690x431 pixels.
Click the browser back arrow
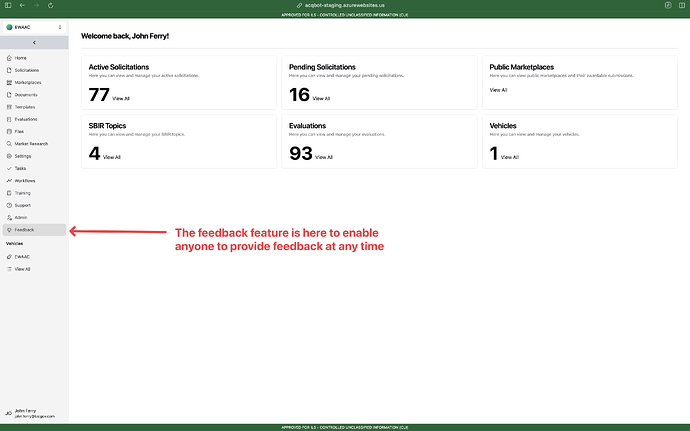22,5
